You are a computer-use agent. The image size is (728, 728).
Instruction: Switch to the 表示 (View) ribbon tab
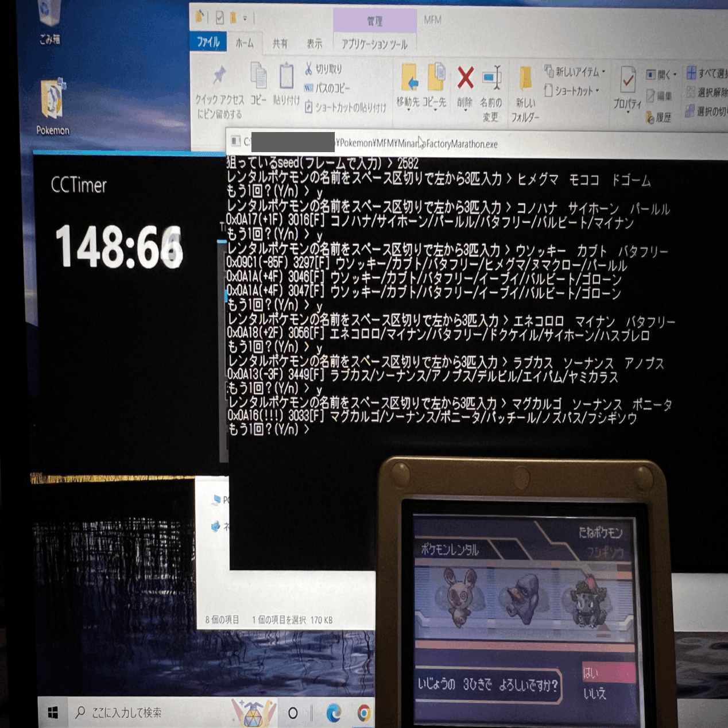[x=314, y=44]
